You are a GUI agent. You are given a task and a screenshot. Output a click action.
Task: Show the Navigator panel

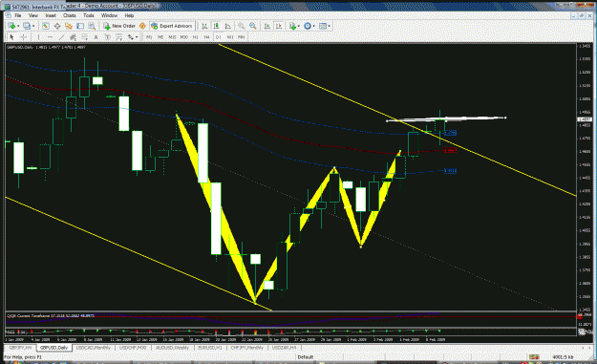(x=69, y=26)
